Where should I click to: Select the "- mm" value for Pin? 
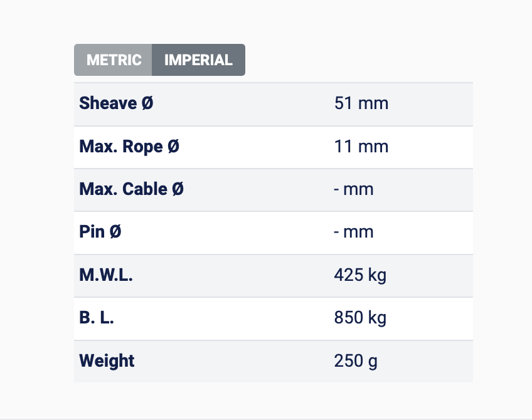tap(354, 232)
